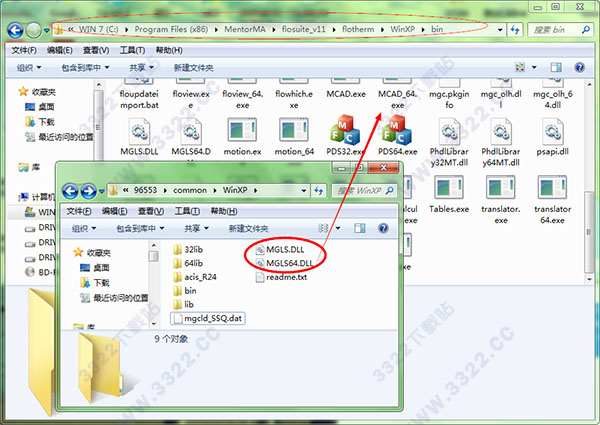Open the 工具(T) menu in the WinXP window
The height and width of the screenshot is (425, 600).
pos(187,211)
